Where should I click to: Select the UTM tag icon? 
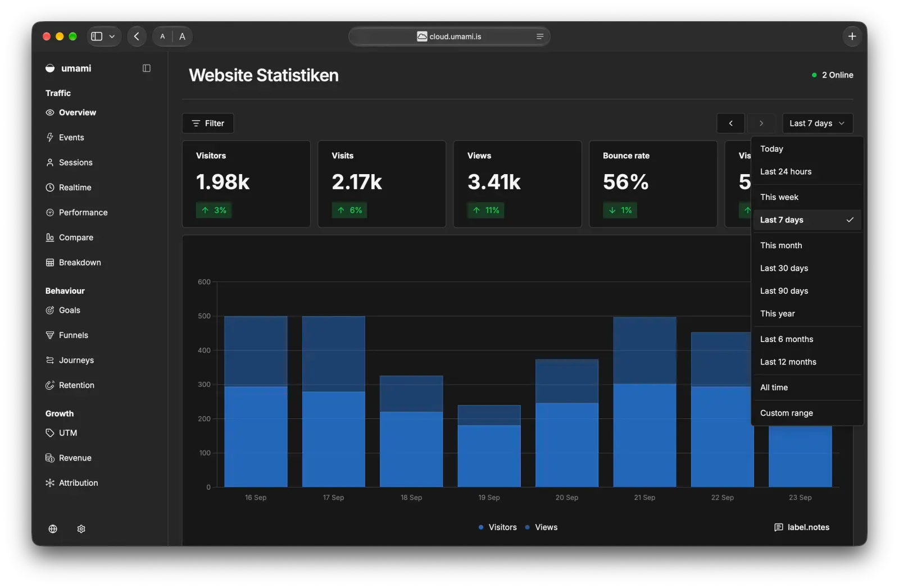(x=50, y=433)
